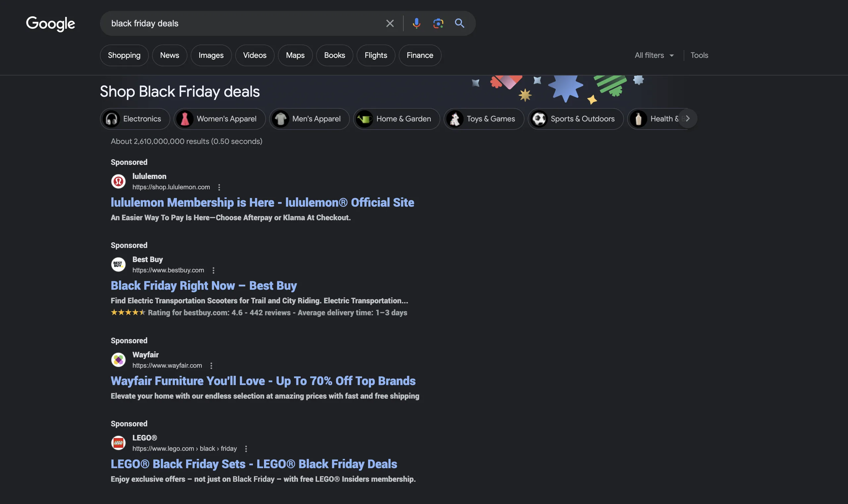
Task: Click the Shop Black Friday deals heading
Action: pyautogui.click(x=180, y=92)
